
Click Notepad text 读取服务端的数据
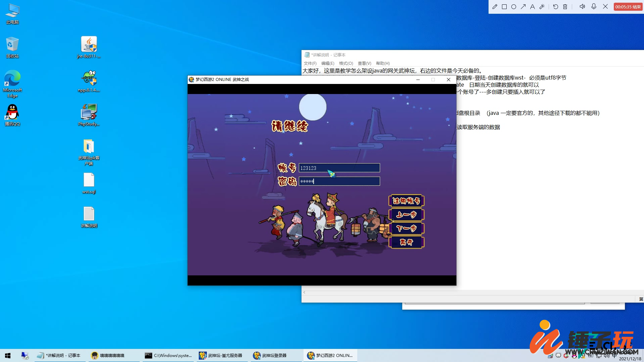coord(478,127)
